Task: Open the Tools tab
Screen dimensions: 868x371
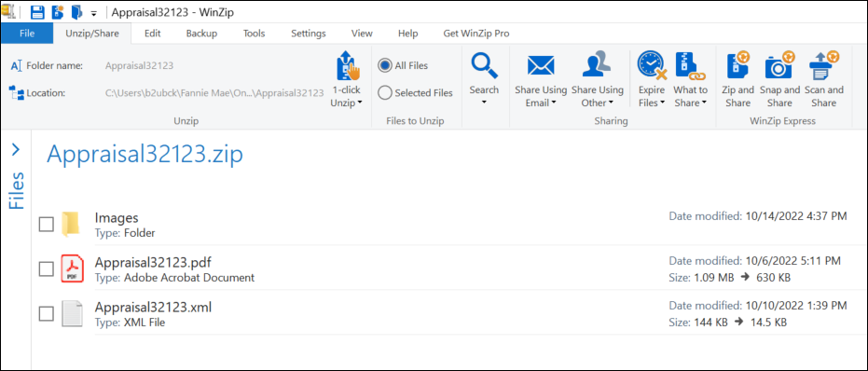Action: pos(255,34)
